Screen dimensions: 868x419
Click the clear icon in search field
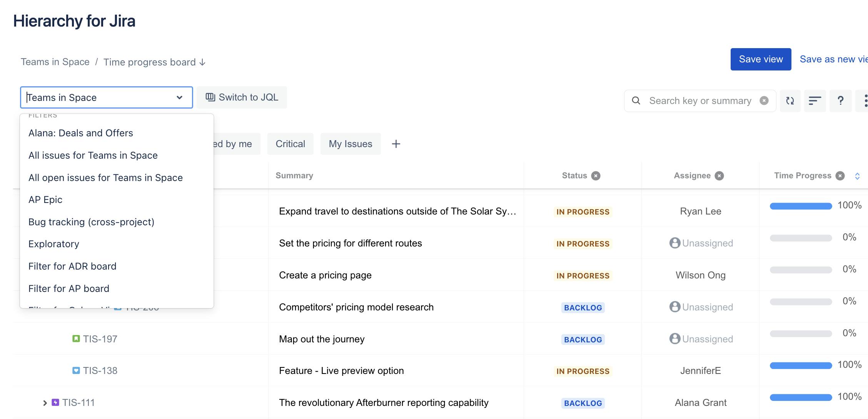tap(764, 101)
